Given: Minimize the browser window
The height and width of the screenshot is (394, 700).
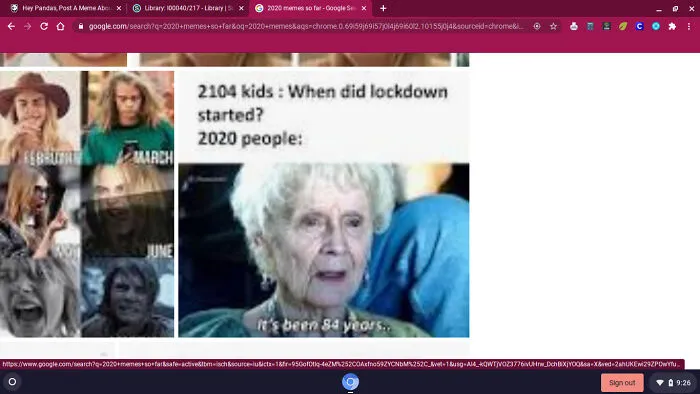Looking at the screenshot, I should pyautogui.click(x=659, y=8).
